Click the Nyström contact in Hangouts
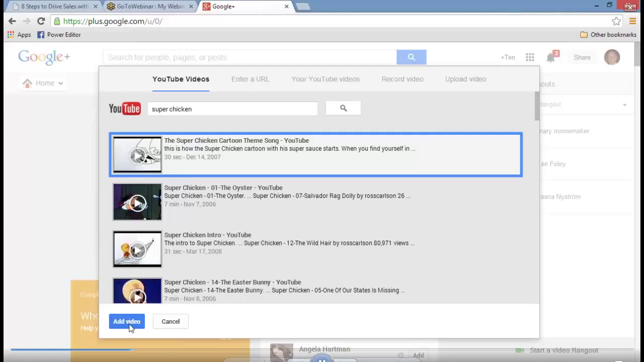644x362 pixels. point(560,197)
